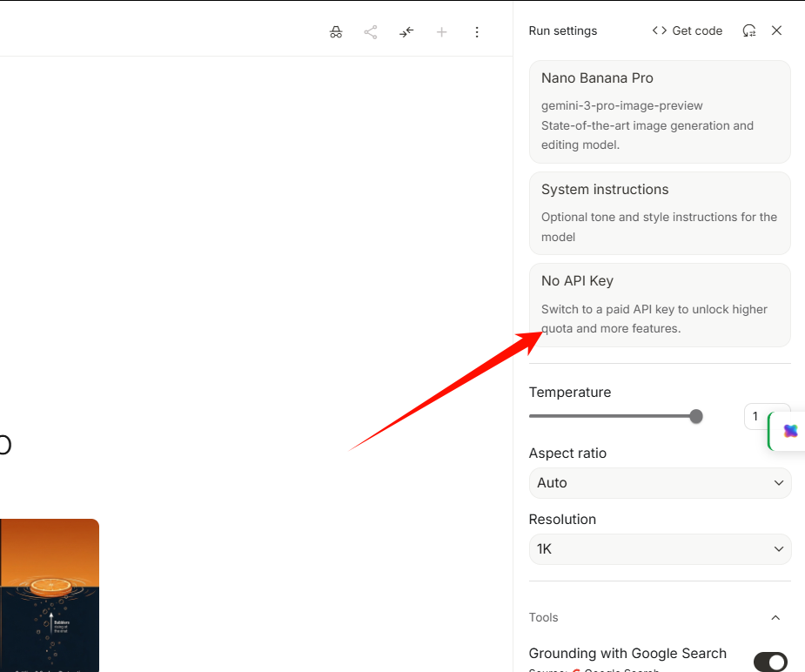Click the Run settings heading text
This screenshot has width=805, height=672.
point(563,30)
